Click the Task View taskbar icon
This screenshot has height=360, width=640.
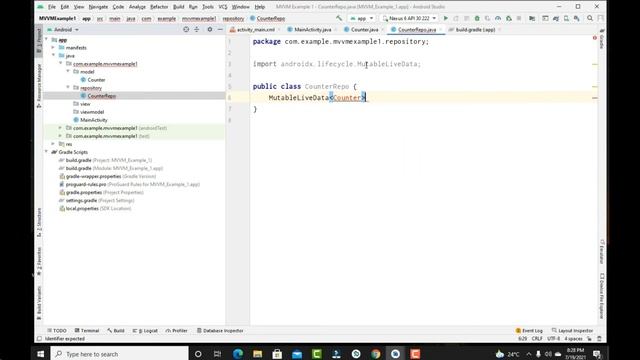point(218,354)
